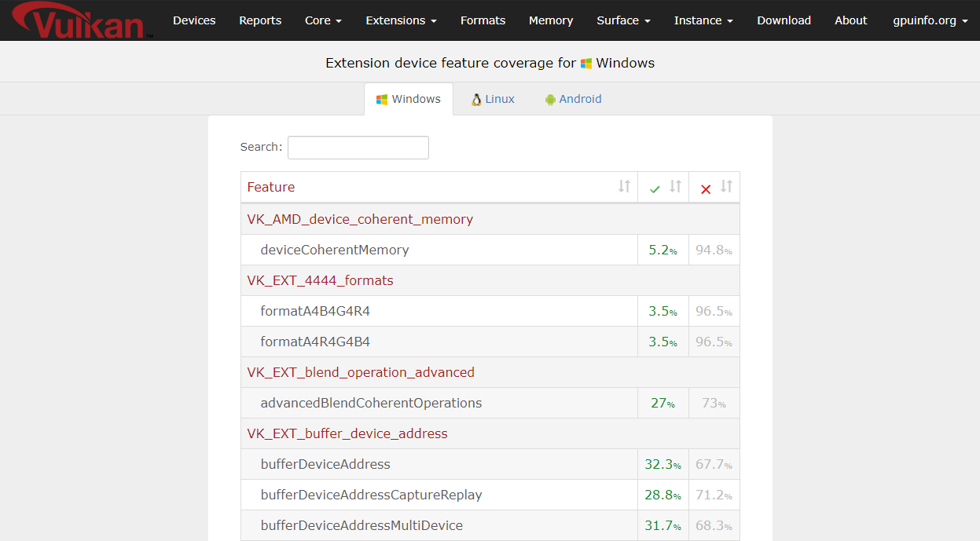Expand the Extensions dropdown menu
The width and height of the screenshot is (980, 541).
[x=401, y=20]
